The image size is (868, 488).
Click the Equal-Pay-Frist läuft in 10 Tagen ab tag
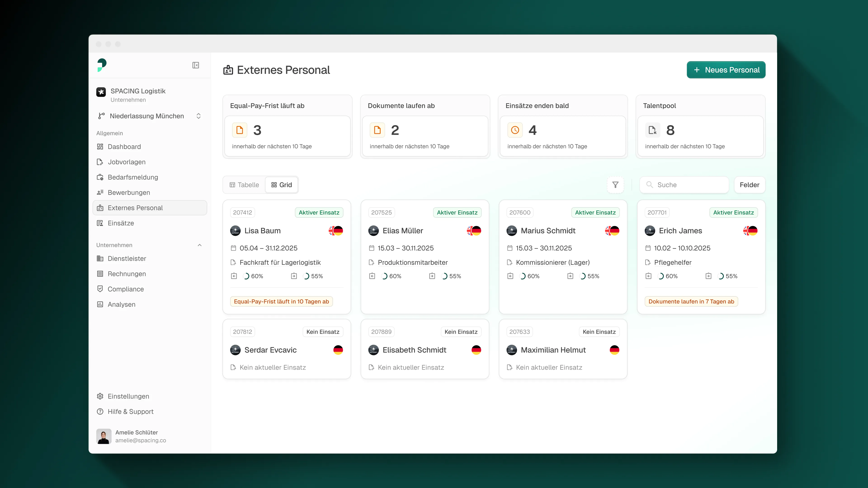click(x=281, y=301)
